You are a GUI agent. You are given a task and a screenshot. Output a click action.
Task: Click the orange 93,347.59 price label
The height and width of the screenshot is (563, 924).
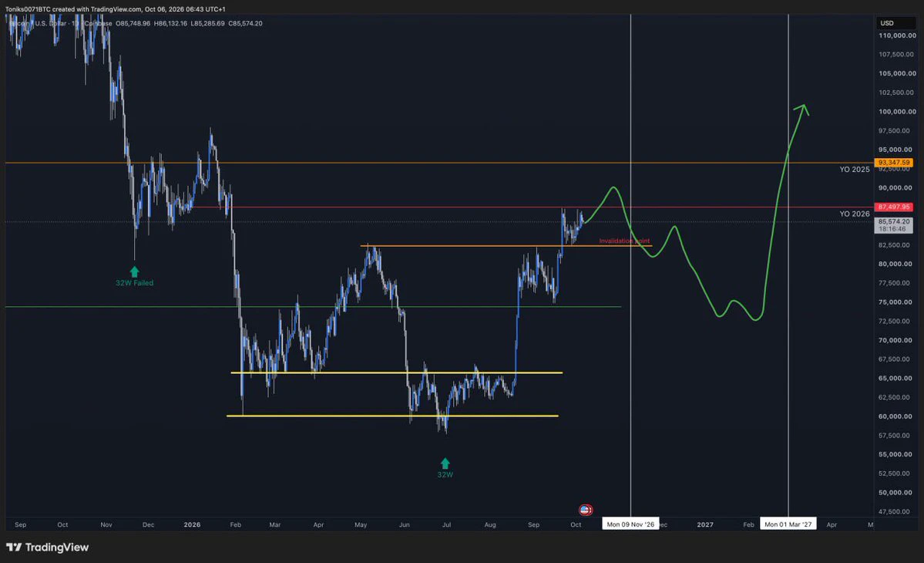pyautogui.click(x=894, y=163)
